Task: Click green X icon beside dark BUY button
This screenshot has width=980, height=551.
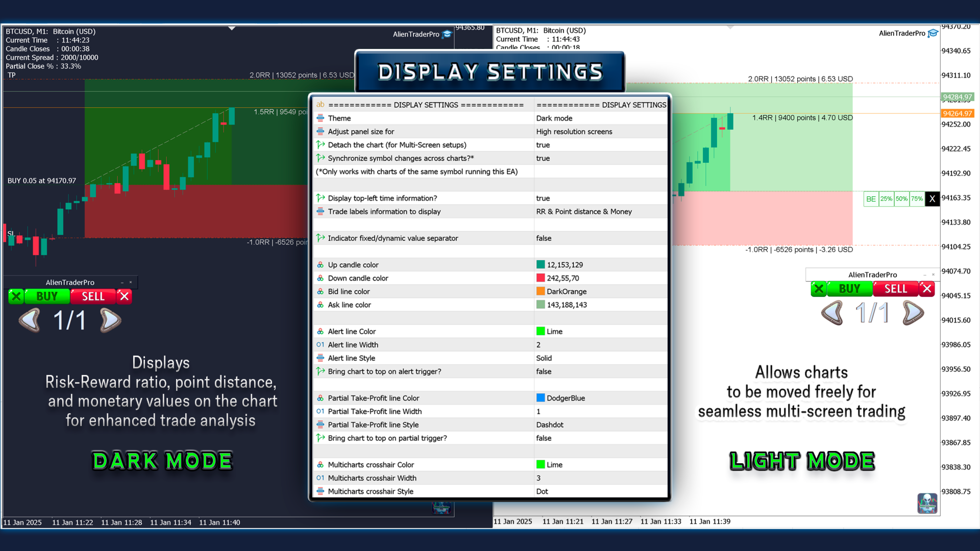Action: (16, 296)
